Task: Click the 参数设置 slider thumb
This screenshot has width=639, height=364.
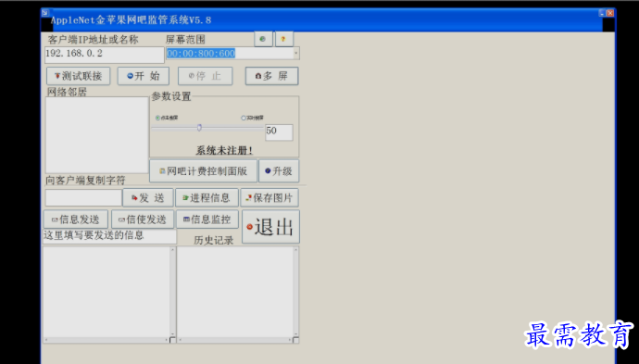Action: tap(199, 128)
